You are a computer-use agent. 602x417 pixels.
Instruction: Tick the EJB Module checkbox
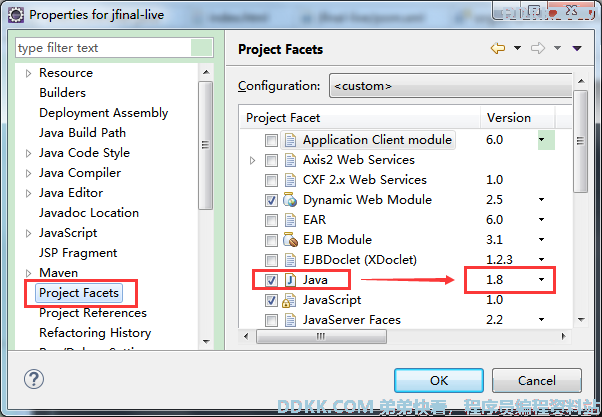click(x=271, y=240)
